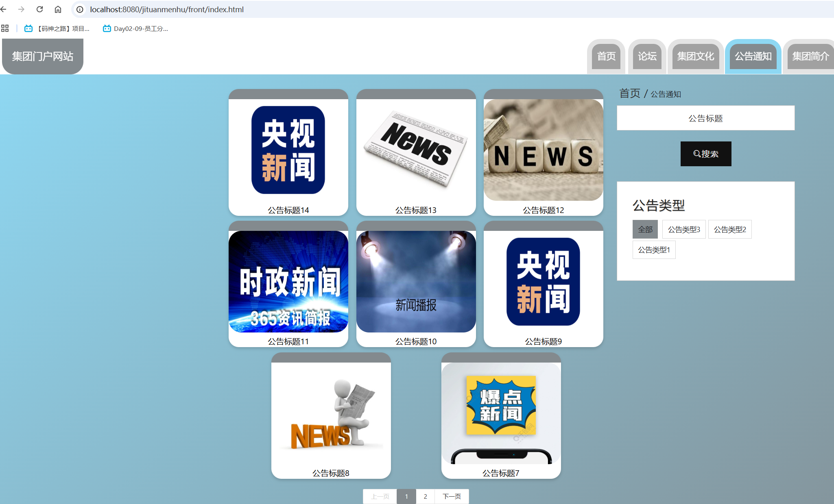
Task: Open the 公告标题7 爆点新闻 thumbnail
Action: [x=501, y=413]
